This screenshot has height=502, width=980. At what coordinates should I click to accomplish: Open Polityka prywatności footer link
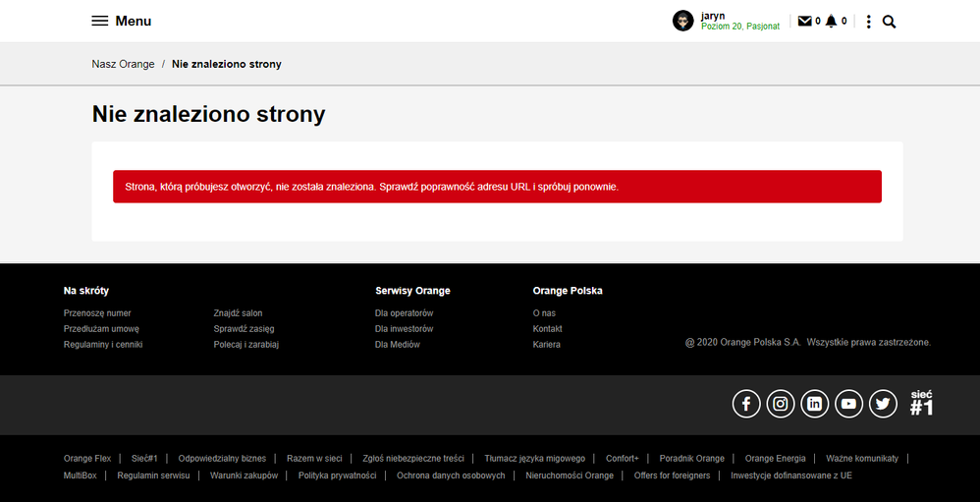pyautogui.click(x=337, y=475)
